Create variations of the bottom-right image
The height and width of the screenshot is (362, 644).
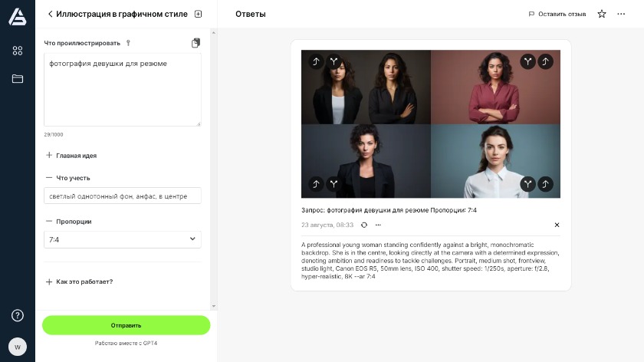click(527, 184)
